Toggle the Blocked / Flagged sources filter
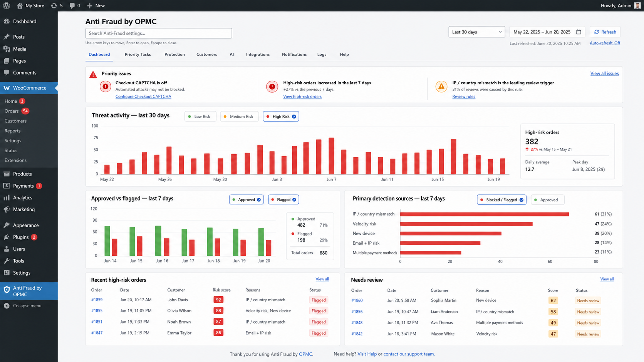Image resolution: width=644 pixels, height=362 pixels. point(501,200)
